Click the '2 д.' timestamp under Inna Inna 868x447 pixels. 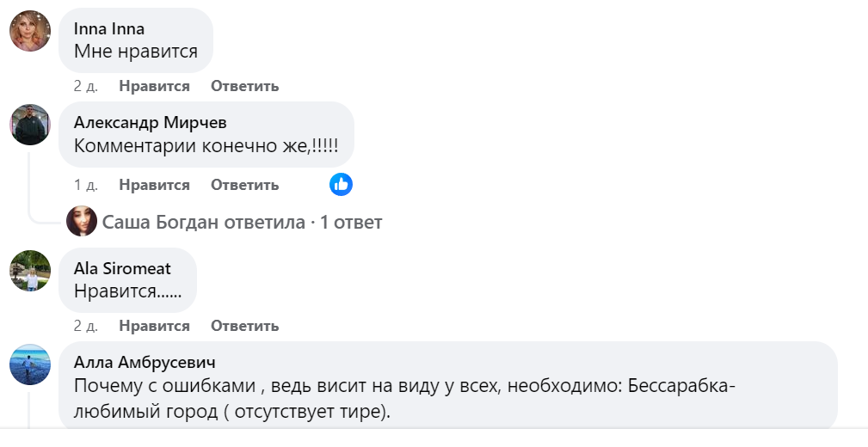(86, 86)
